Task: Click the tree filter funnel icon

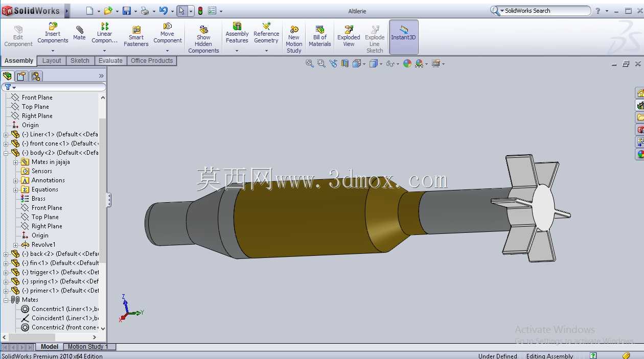Action: point(8,87)
